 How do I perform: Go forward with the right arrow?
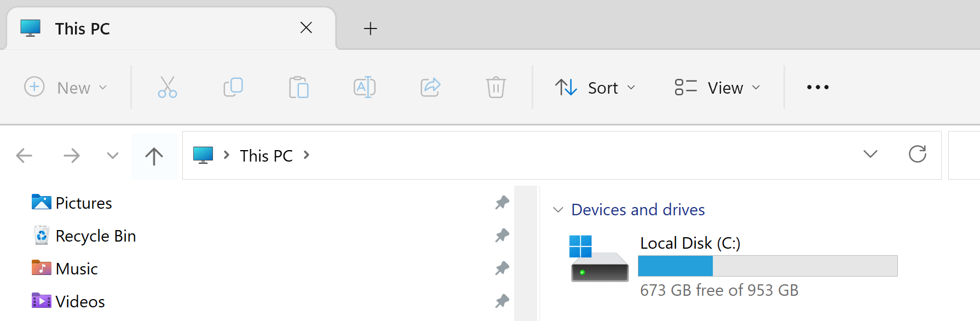(x=72, y=156)
